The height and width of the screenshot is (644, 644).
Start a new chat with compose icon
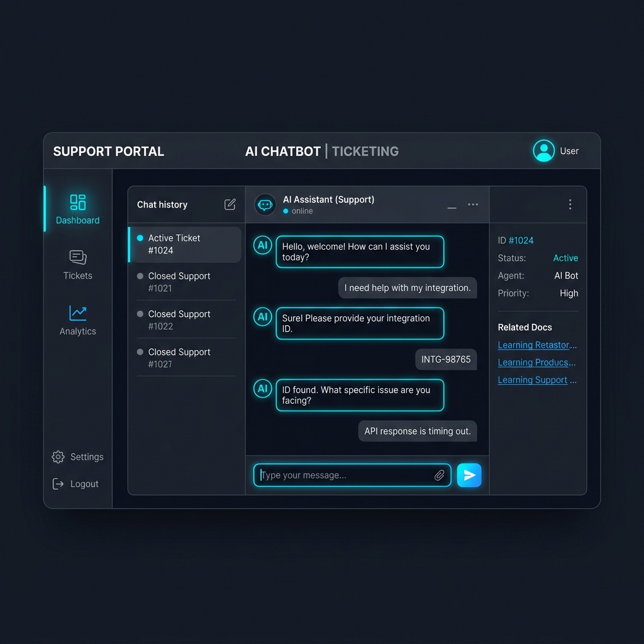click(x=230, y=204)
